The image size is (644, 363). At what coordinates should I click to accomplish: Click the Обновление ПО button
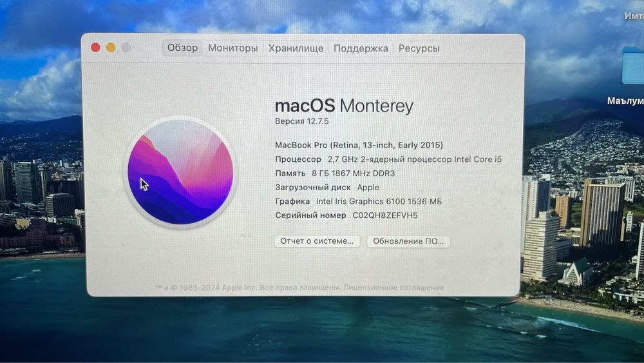[x=408, y=241]
